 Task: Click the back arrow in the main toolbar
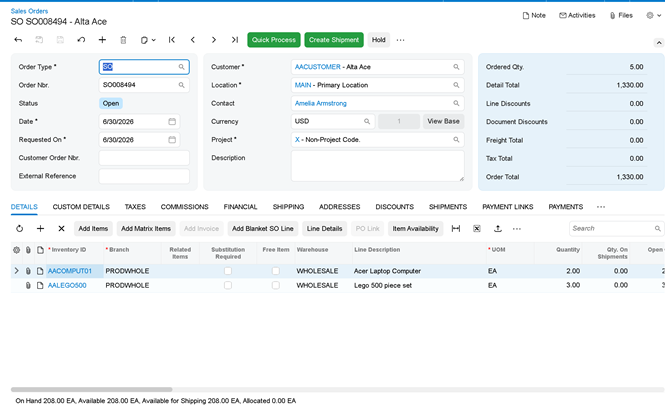coord(18,40)
